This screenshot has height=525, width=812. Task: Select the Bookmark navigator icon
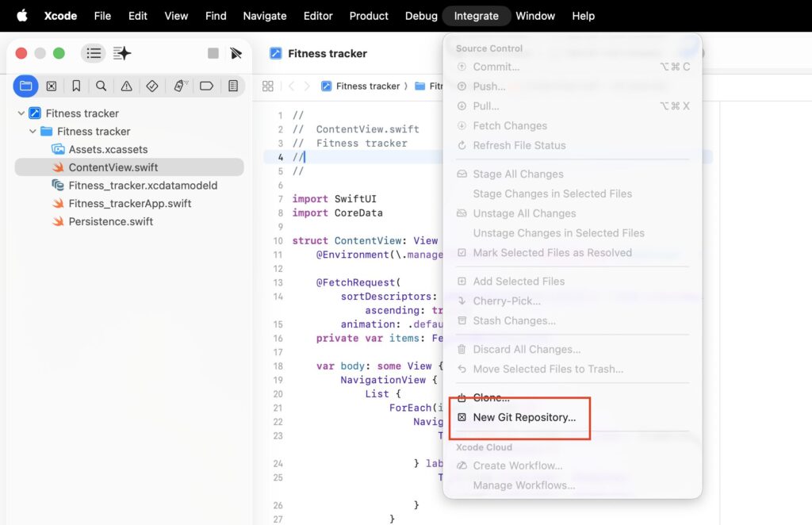pos(76,86)
